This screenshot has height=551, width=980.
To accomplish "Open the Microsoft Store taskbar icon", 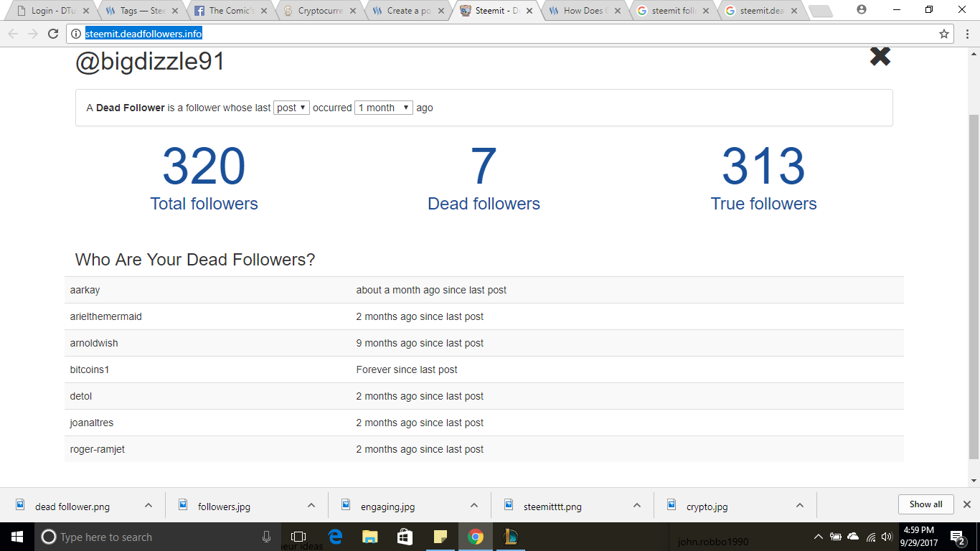I will pos(405,537).
